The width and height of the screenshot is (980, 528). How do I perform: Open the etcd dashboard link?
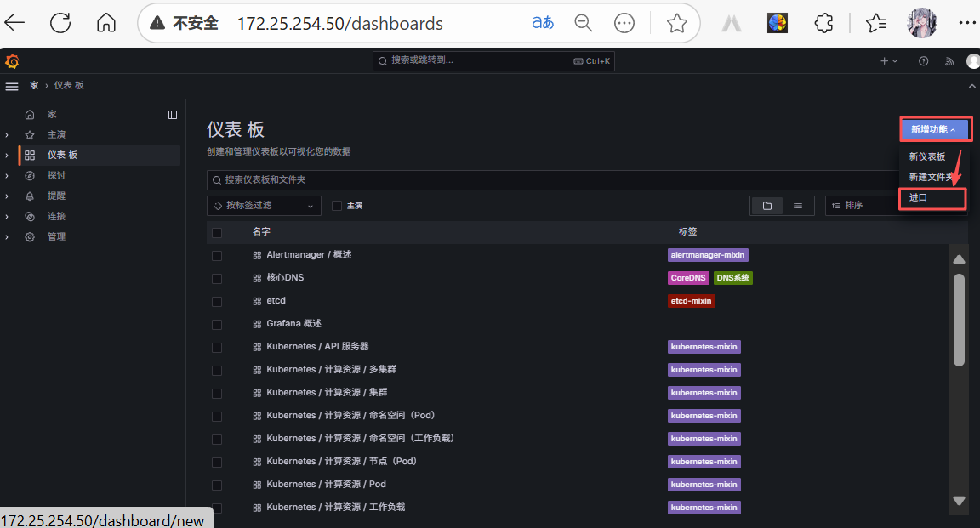click(276, 300)
